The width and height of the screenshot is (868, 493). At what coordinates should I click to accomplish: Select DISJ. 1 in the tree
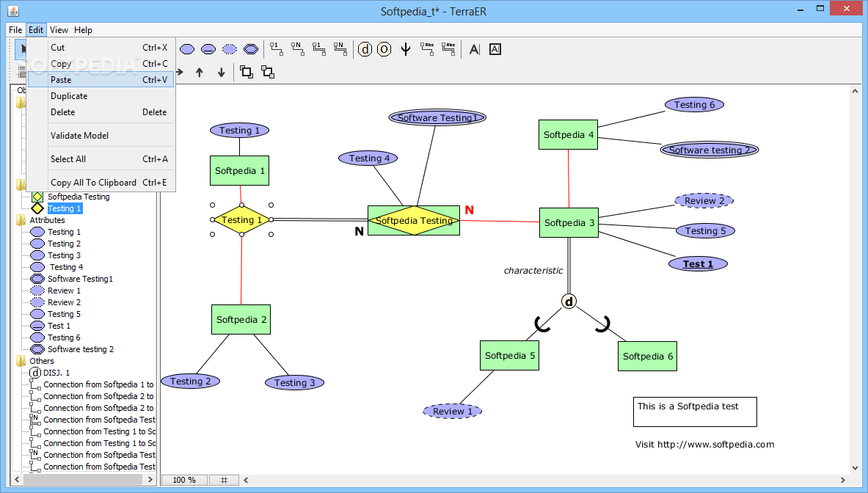point(56,373)
